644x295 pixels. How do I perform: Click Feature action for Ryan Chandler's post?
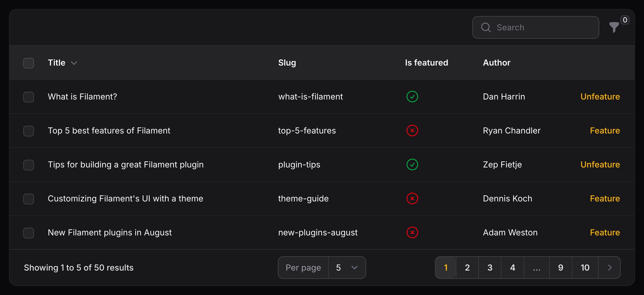click(604, 131)
